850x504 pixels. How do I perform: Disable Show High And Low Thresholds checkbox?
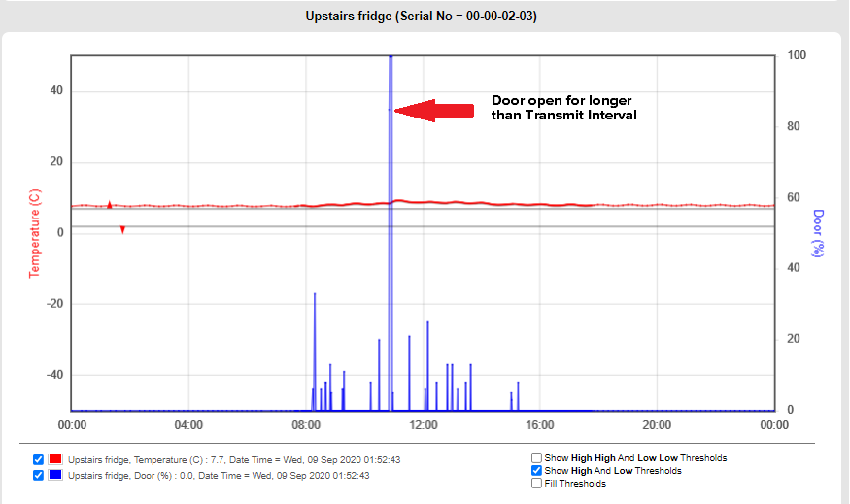pyautogui.click(x=537, y=471)
